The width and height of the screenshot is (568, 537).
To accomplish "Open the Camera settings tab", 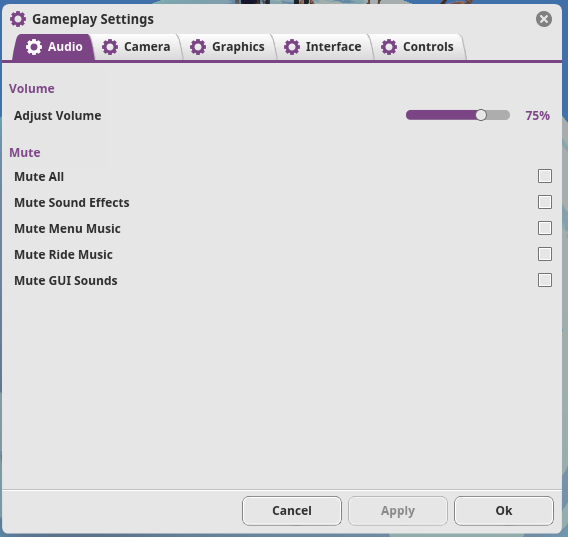I will point(137,47).
